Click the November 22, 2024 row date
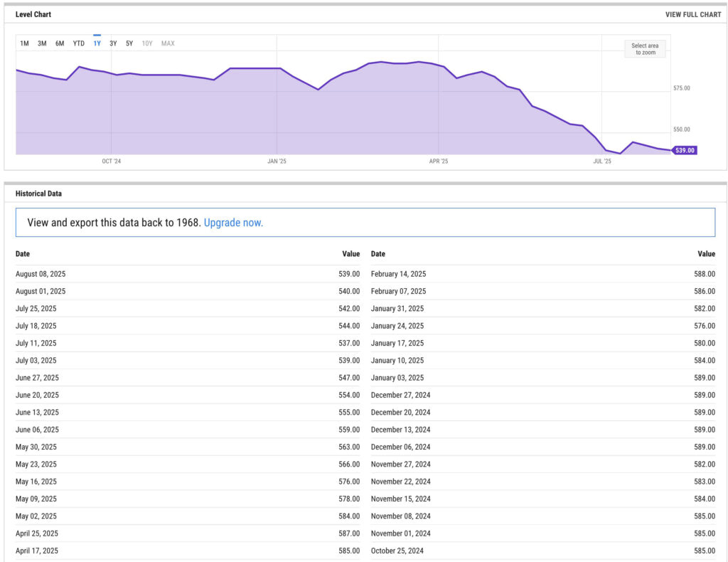The width and height of the screenshot is (728, 562). click(400, 482)
